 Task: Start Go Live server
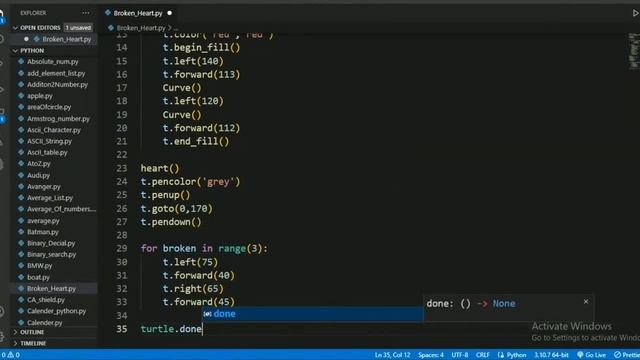[x=591, y=355]
